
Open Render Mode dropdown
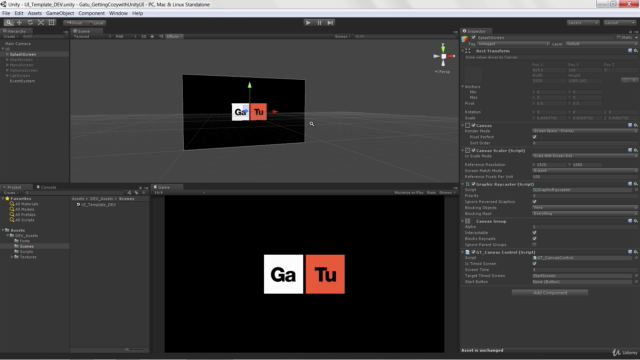tap(584, 131)
